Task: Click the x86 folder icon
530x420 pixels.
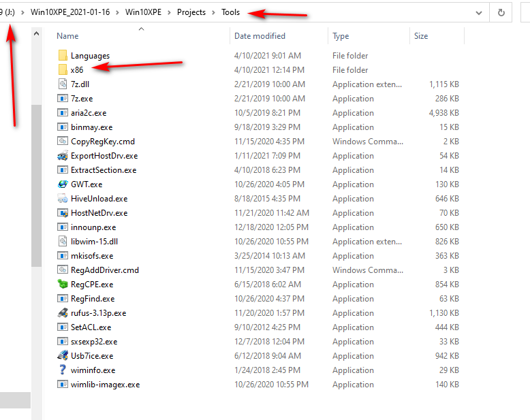Action: [x=63, y=69]
